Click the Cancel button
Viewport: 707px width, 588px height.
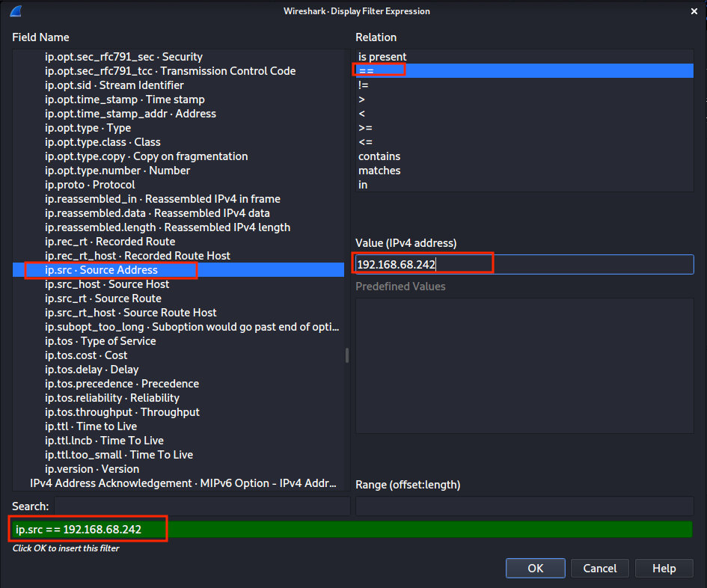pyautogui.click(x=600, y=568)
